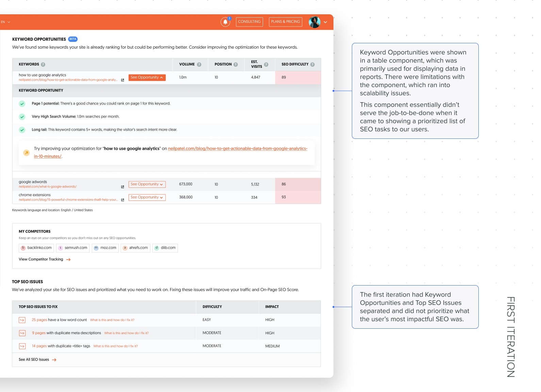Screen dimensions: 541x392
Task: Click the BETA badge beside Keyword Opportunities
Action: click(73, 39)
